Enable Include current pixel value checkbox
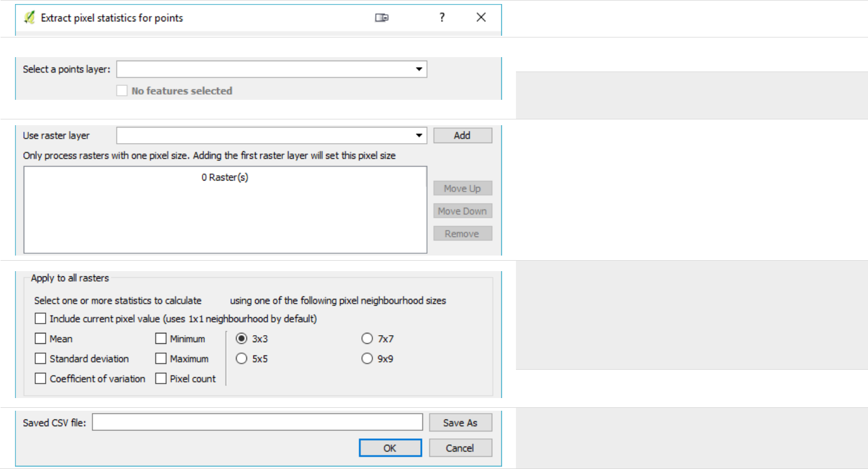Viewport: 868px width, 469px height. 41,319
